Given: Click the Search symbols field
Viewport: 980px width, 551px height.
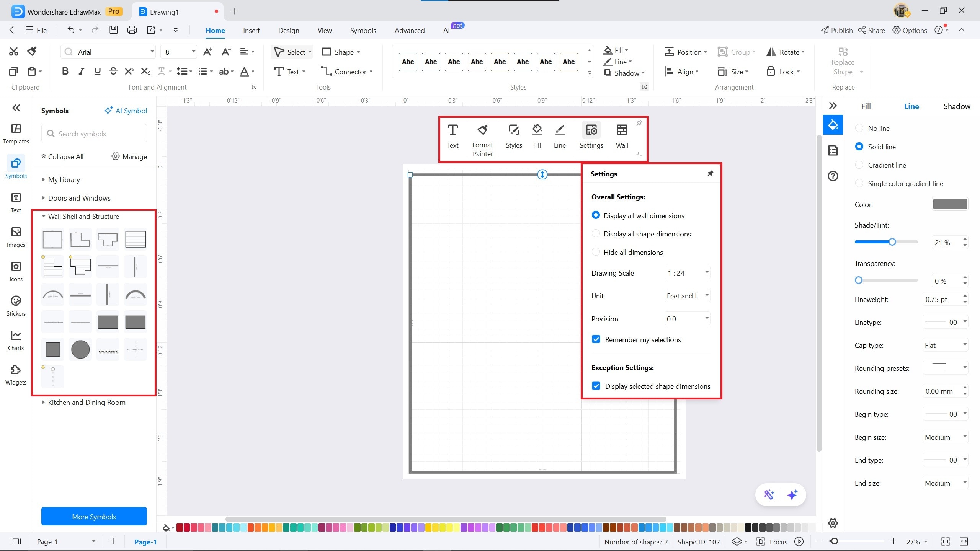Looking at the screenshot, I should point(94,134).
